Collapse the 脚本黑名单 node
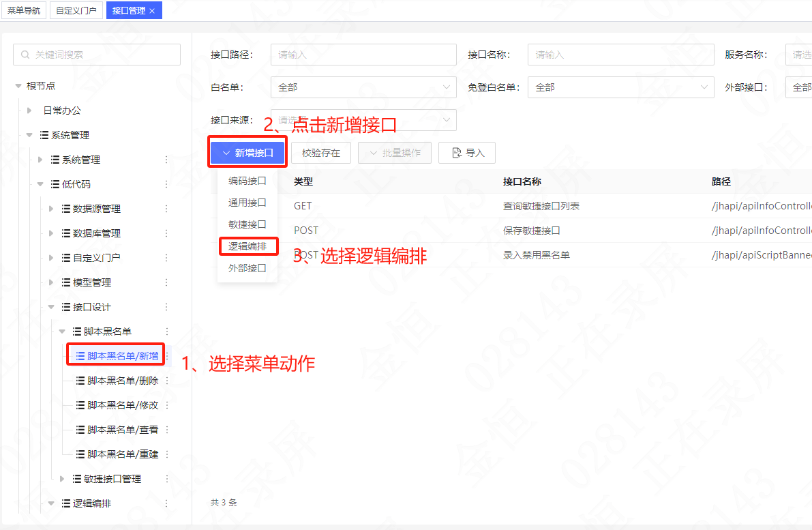The height and width of the screenshot is (530, 812). (62, 331)
